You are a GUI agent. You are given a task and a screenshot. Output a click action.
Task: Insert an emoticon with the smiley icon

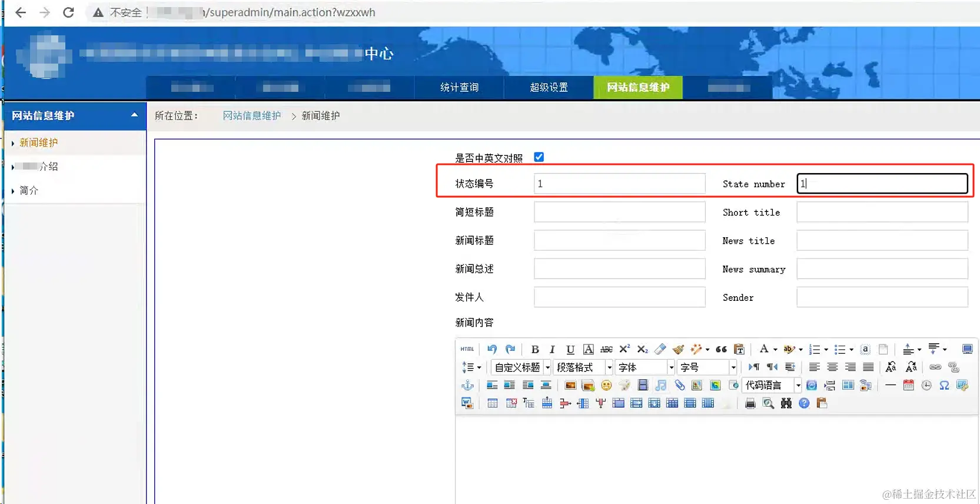coord(606,386)
